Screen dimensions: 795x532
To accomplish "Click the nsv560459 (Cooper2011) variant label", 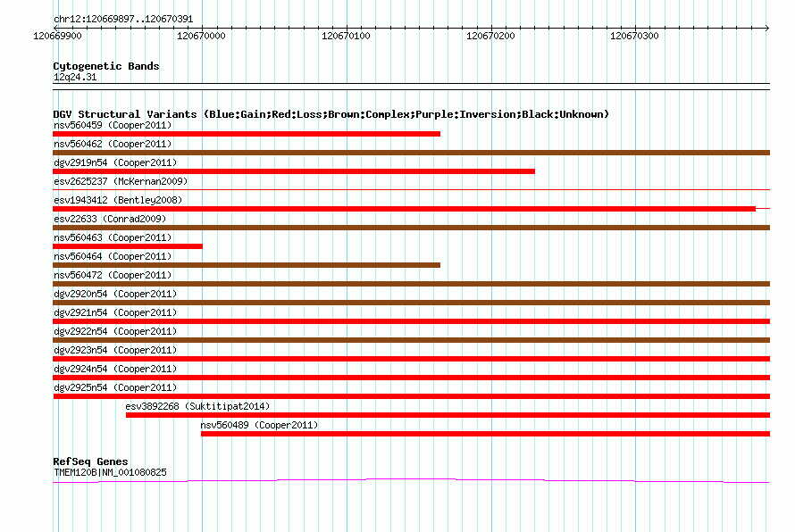I will tap(113, 125).
